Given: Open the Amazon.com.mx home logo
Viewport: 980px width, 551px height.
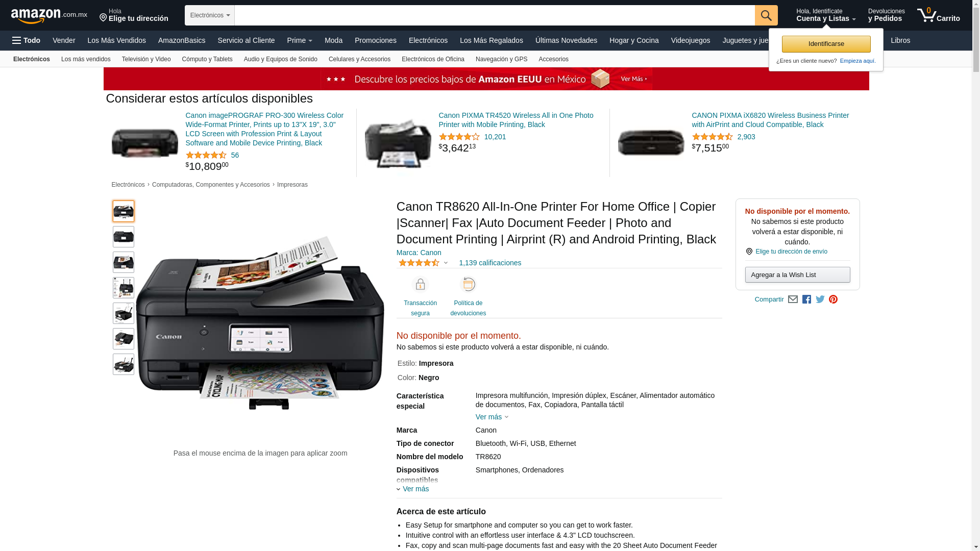Looking at the screenshot, I should click(x=49, y=15).
